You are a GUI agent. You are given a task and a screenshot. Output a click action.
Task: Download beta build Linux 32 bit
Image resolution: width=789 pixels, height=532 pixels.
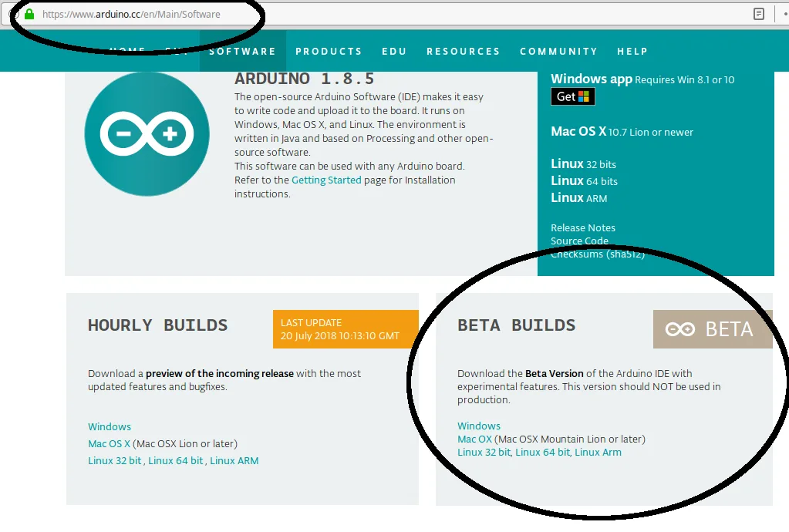[x=484, y=452]
